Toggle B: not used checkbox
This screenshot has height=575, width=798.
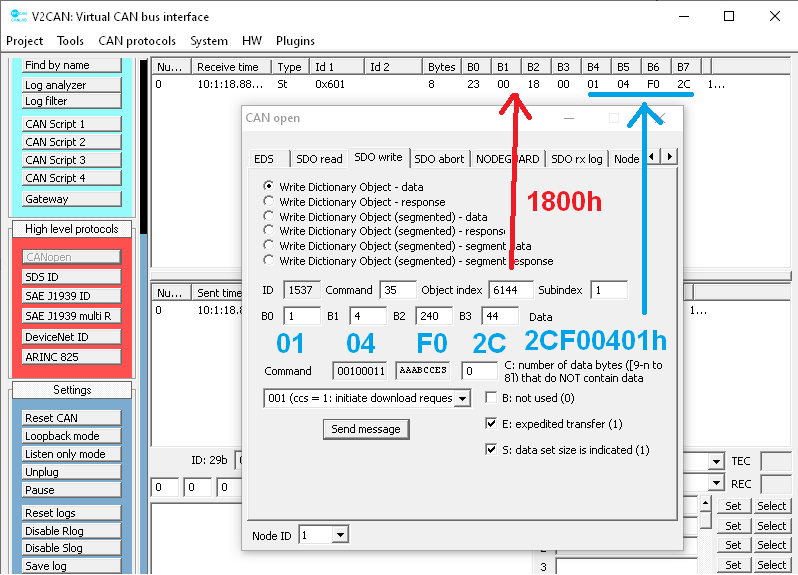[x=491, y=397]
